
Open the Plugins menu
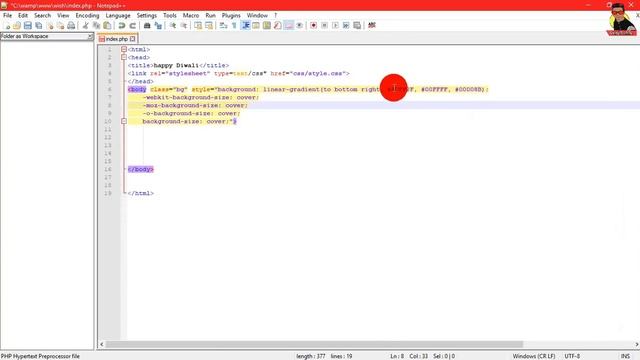pos(231,16)
